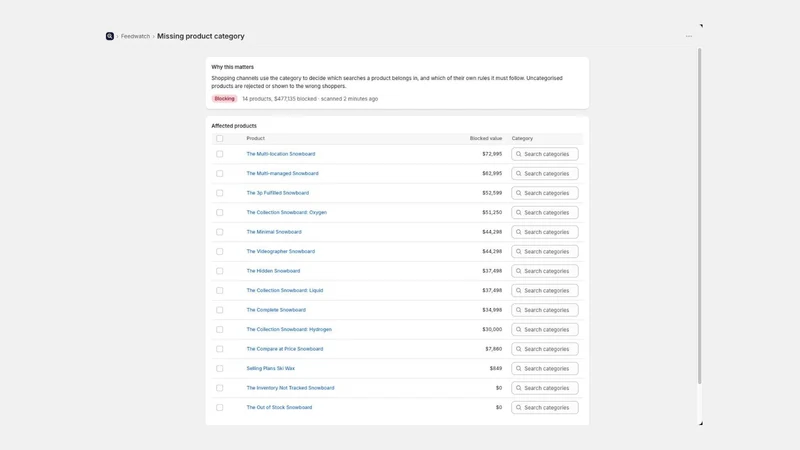
Task: Tick checkbox for The Inventory Not Tracked Snowboard
Action: pyautogui.click(x=219, y=388)
